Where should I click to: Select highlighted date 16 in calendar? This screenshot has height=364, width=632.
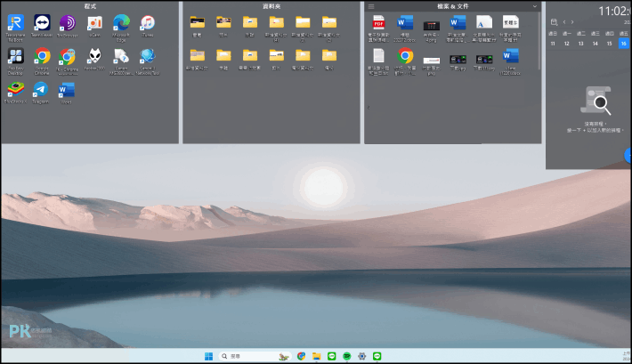point(623,44)
